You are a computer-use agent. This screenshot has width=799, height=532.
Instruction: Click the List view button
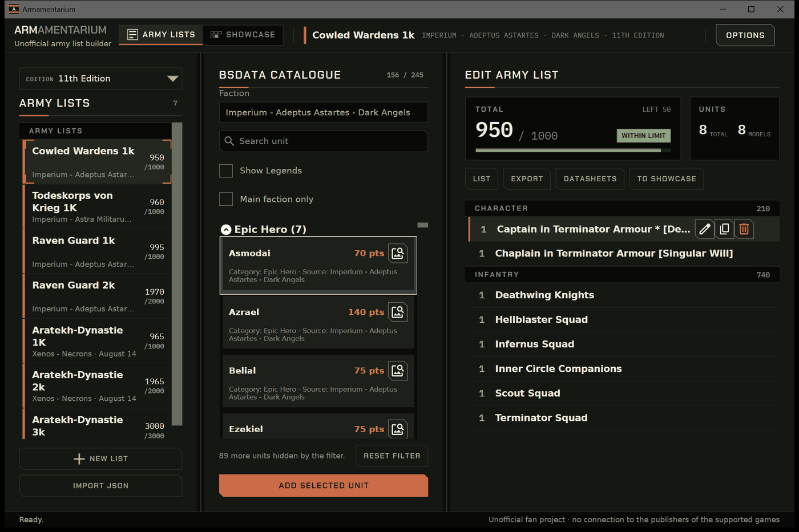point(482,178)
